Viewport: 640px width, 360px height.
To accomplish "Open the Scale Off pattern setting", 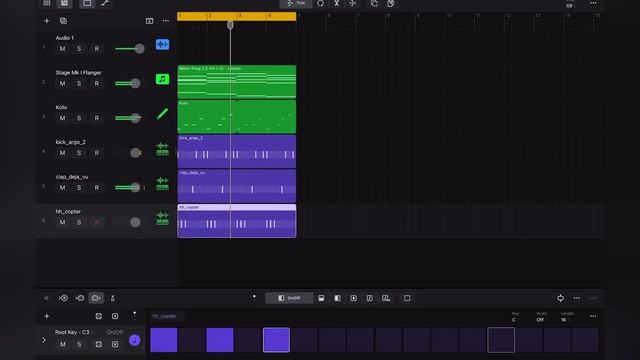I will [x=541, y=317].
